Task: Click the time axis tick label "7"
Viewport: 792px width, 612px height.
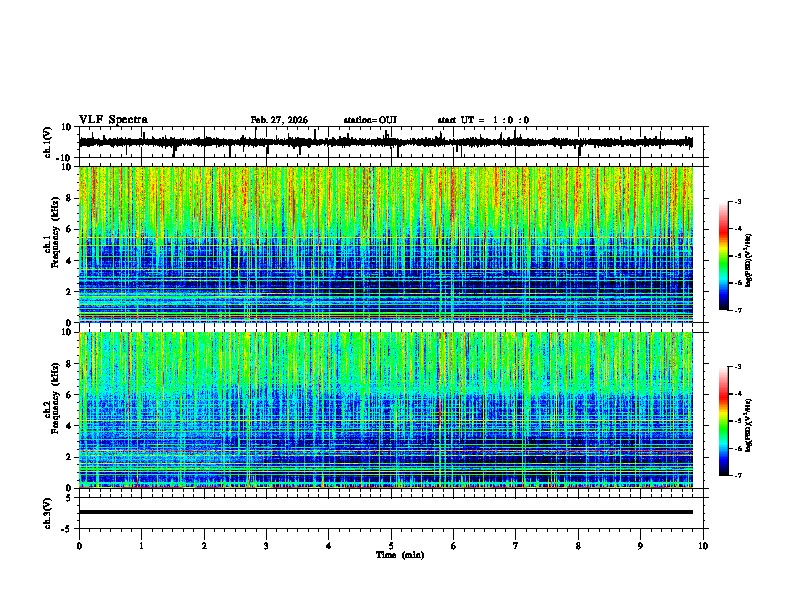Action: click(516, 546)
